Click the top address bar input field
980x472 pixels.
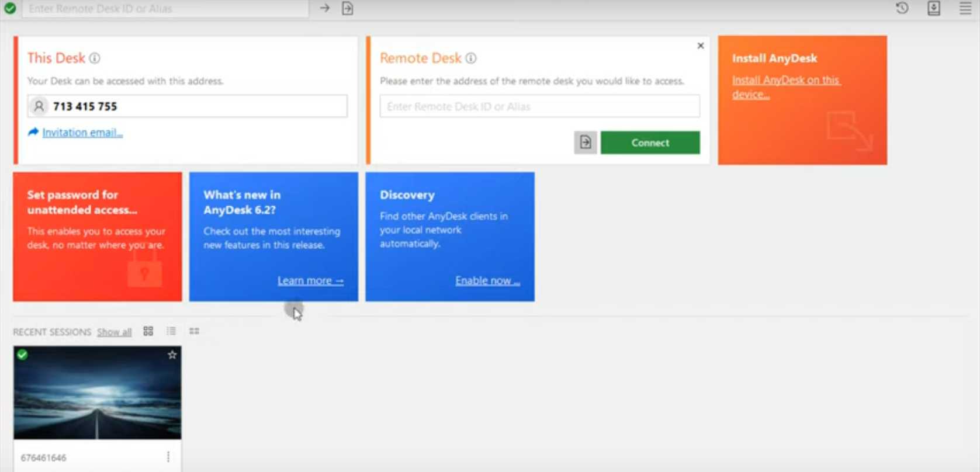tap(165, 9)
